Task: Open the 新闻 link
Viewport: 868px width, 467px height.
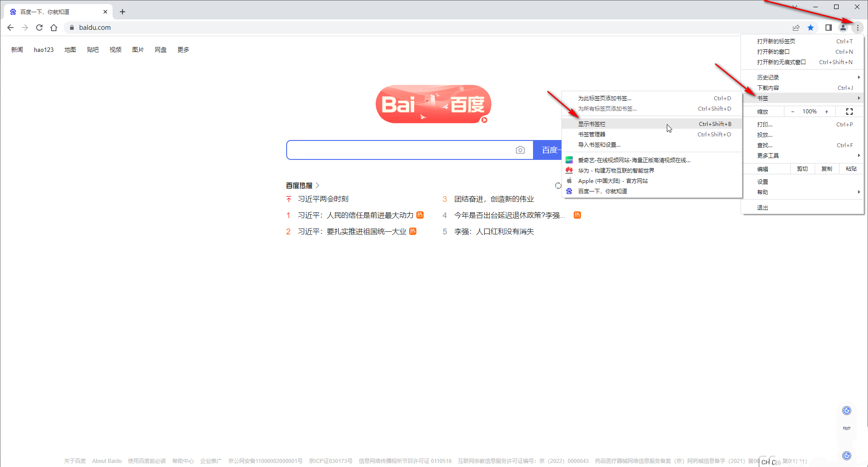Action: tap(17, 50)
